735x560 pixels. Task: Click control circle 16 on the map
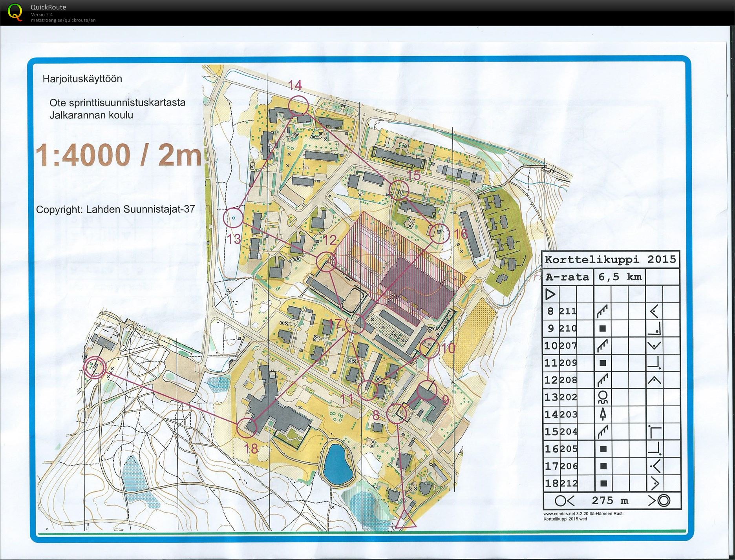point(439,233)
